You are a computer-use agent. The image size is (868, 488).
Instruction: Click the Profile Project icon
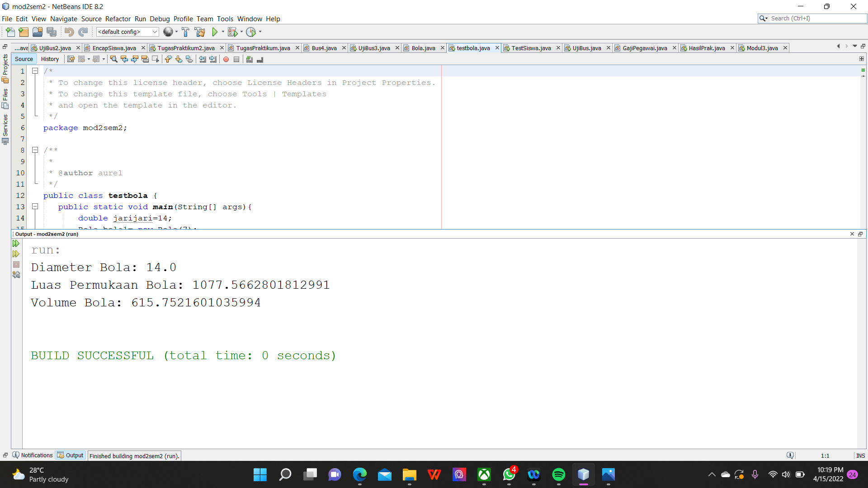pos(251,32)
